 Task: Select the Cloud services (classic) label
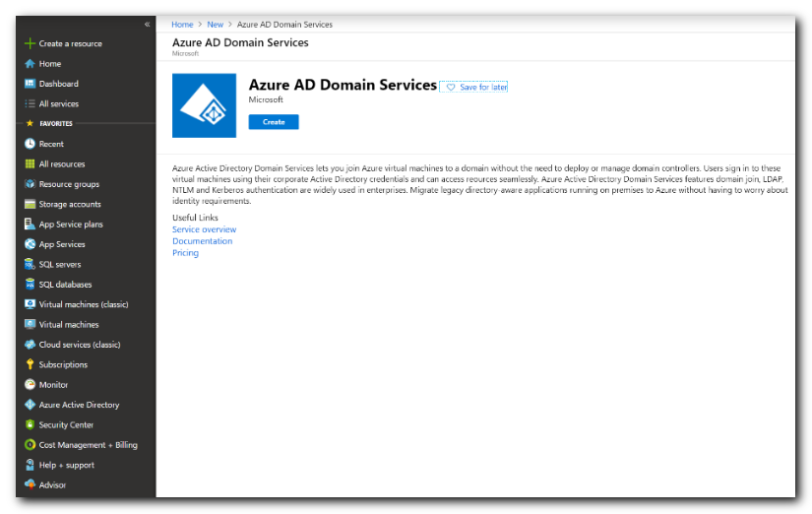coord(80,345)
